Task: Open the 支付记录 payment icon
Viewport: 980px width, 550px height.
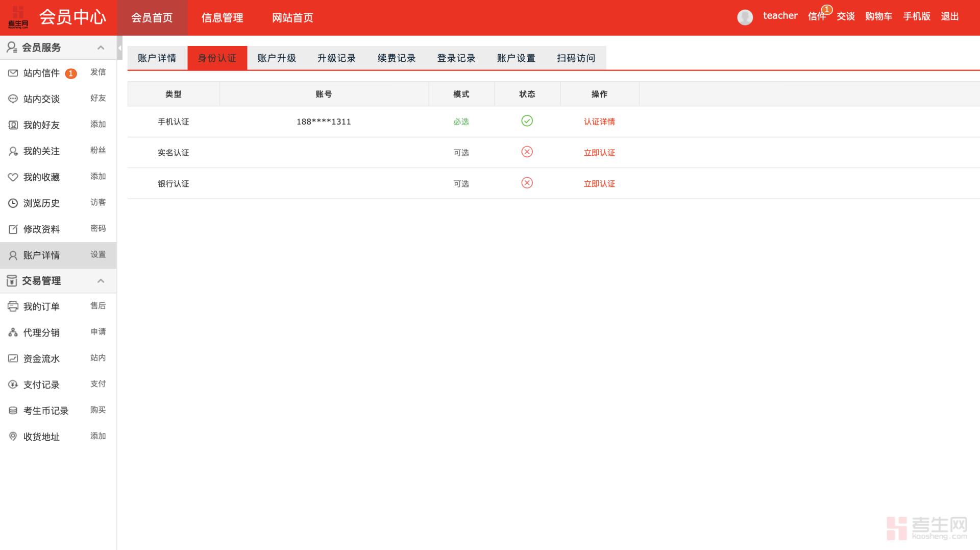Action: [13, 384]
